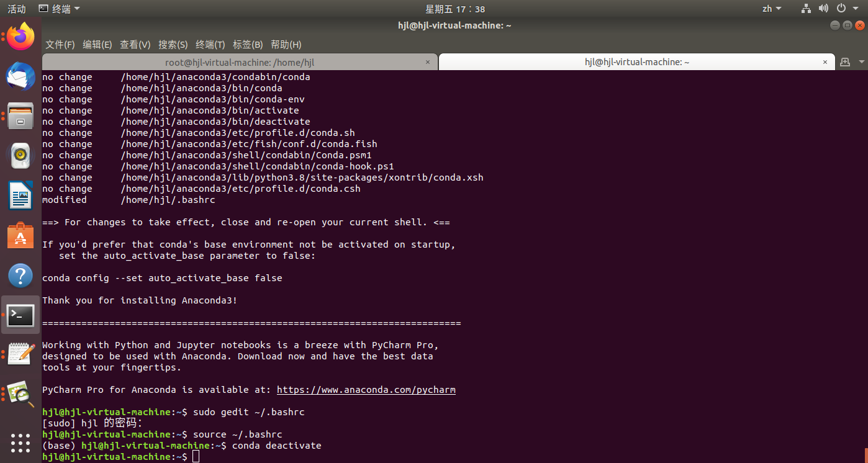Launch Thunderbird email client from dock

point(20,76)
